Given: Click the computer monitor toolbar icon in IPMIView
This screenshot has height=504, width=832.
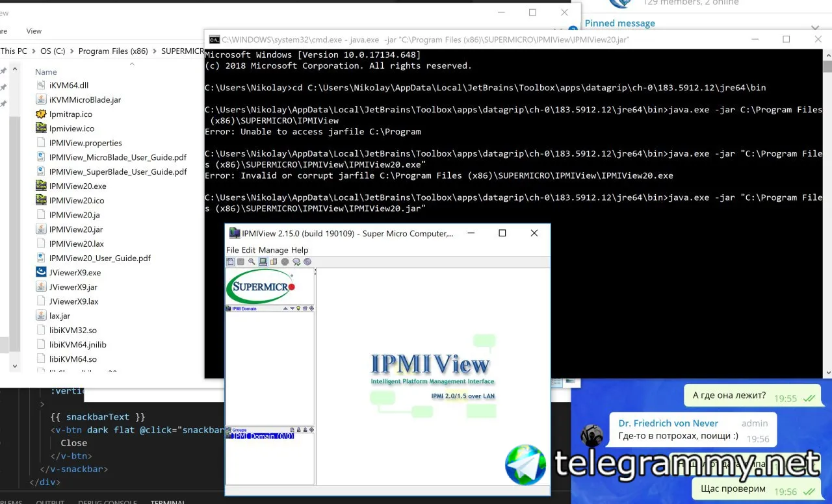Looking at the screenshot, I should [263, 262].
